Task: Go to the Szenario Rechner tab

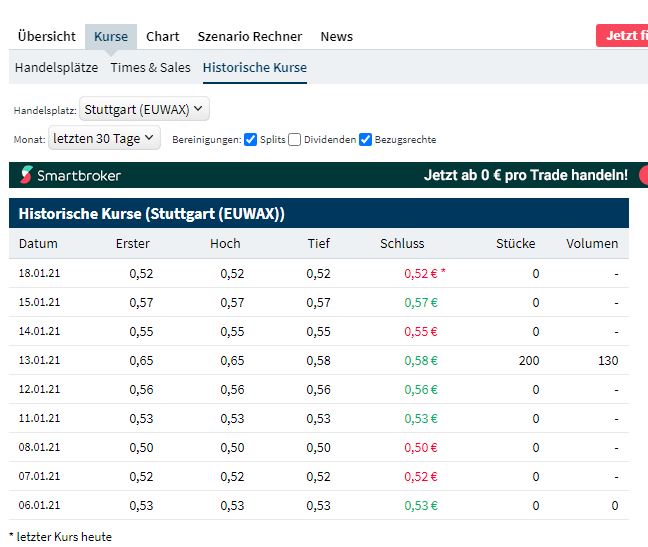Action: [249, 36]
